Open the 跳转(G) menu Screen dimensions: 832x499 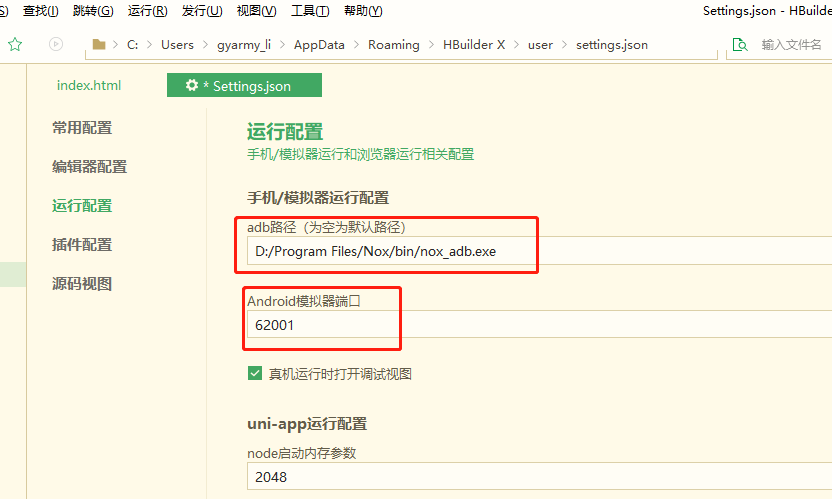pyautogui.click(x=93, y=11)
